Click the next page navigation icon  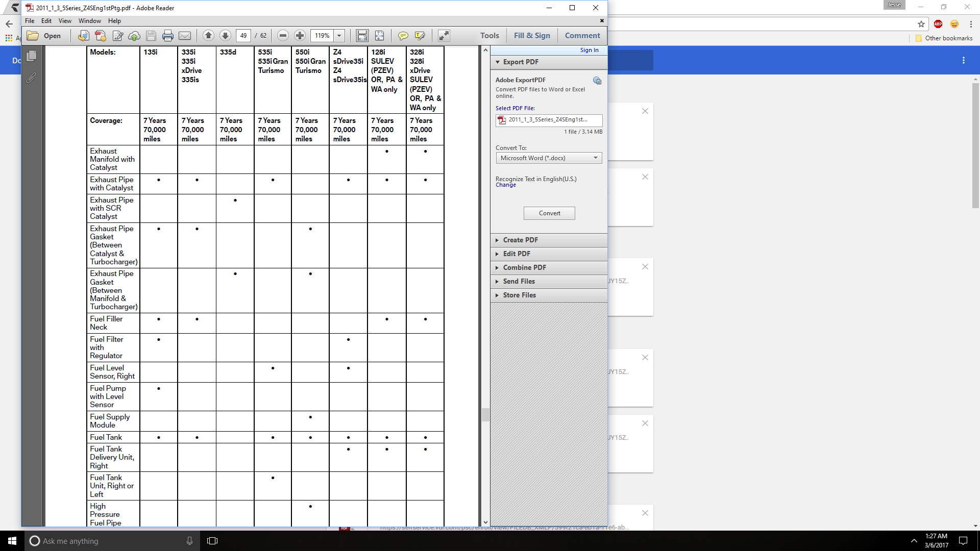(x=226, y=35)
